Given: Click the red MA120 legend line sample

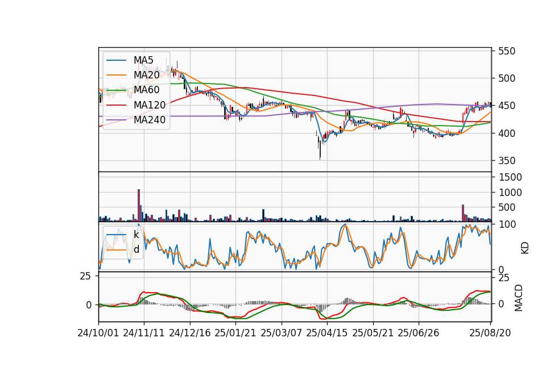Looking at the screenshot, I should [116, 105].
